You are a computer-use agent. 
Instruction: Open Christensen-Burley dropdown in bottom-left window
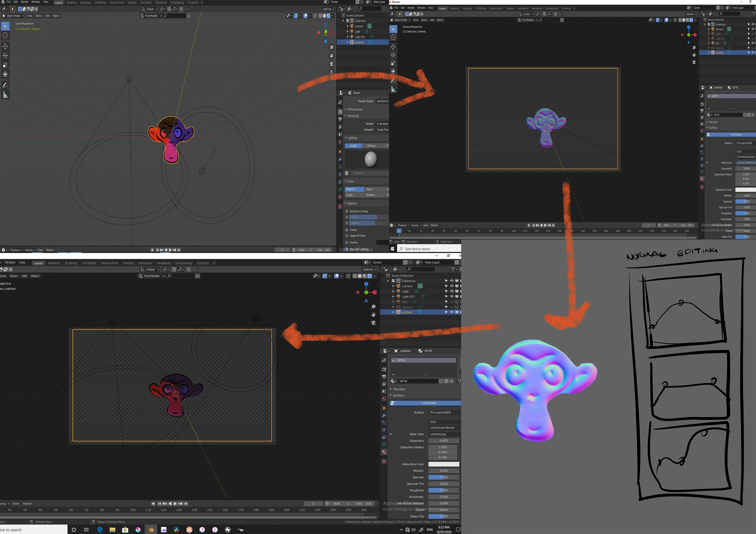pos(445,427)
